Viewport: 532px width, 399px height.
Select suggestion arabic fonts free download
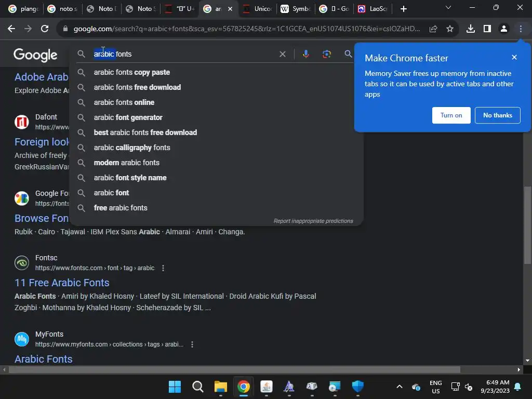[x=217, y=87]
